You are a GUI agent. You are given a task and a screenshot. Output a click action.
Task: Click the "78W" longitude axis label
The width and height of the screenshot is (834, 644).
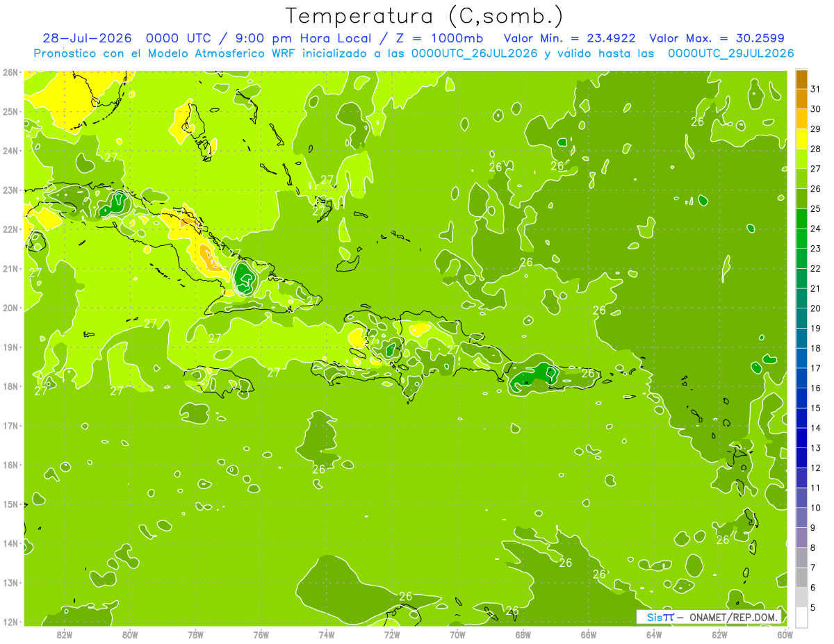point(195,634)
